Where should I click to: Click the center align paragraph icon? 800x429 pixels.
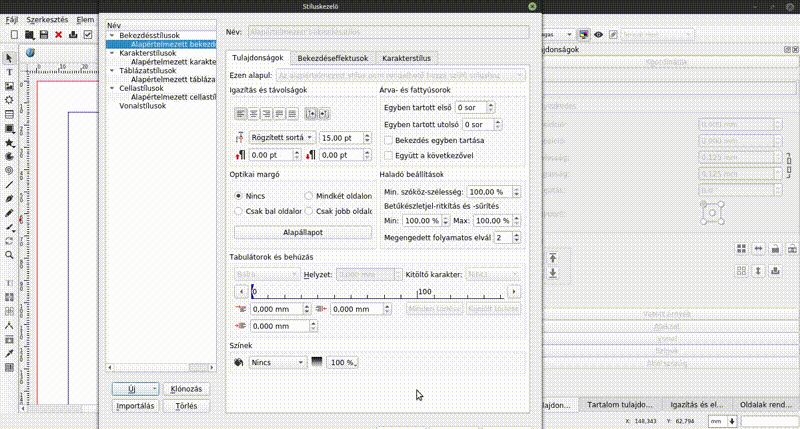pos(254,114)
